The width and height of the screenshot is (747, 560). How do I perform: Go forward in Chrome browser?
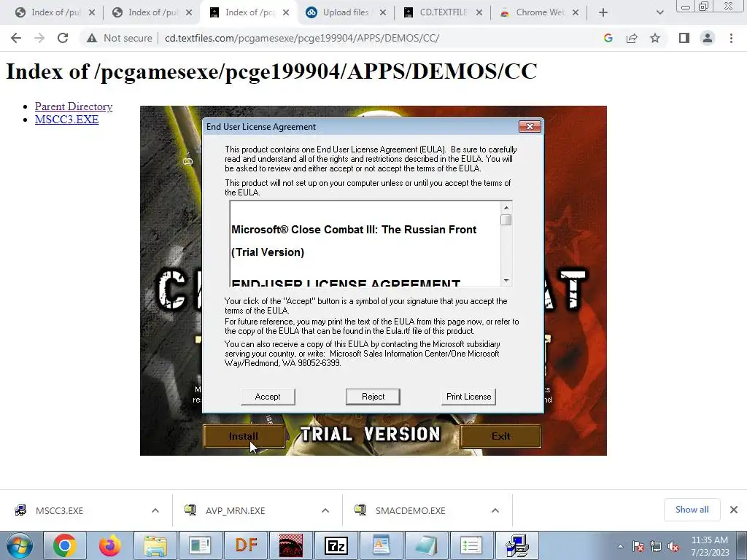point(39,38)
